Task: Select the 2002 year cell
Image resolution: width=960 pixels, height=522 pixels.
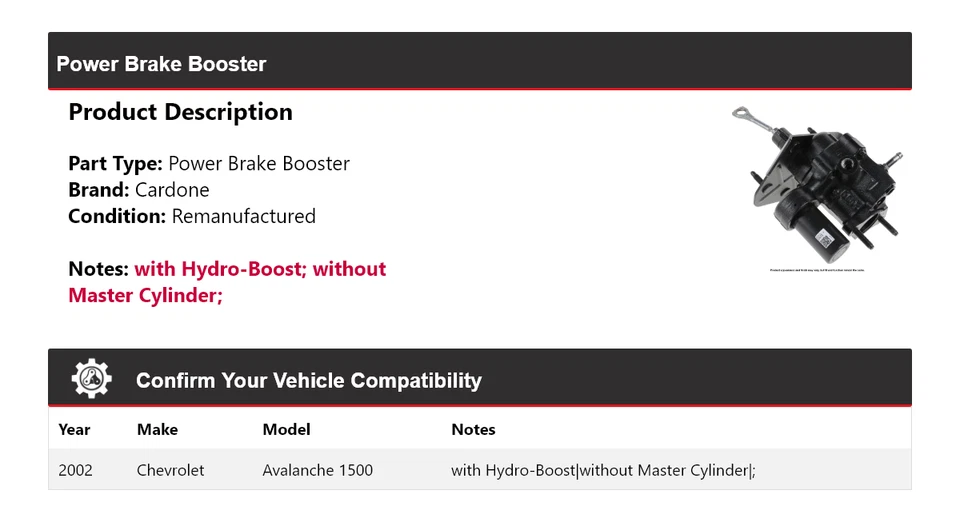Action: [75, 470]
